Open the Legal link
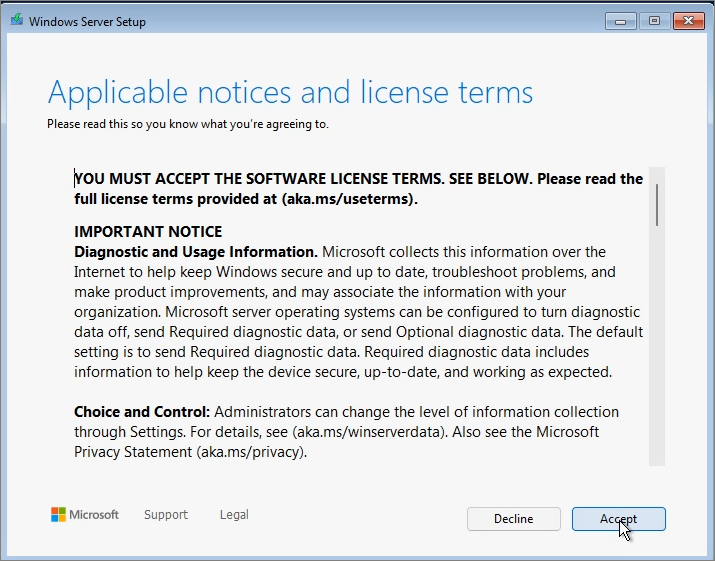Viewport: 715px width, 561px height. pos(234,514)
